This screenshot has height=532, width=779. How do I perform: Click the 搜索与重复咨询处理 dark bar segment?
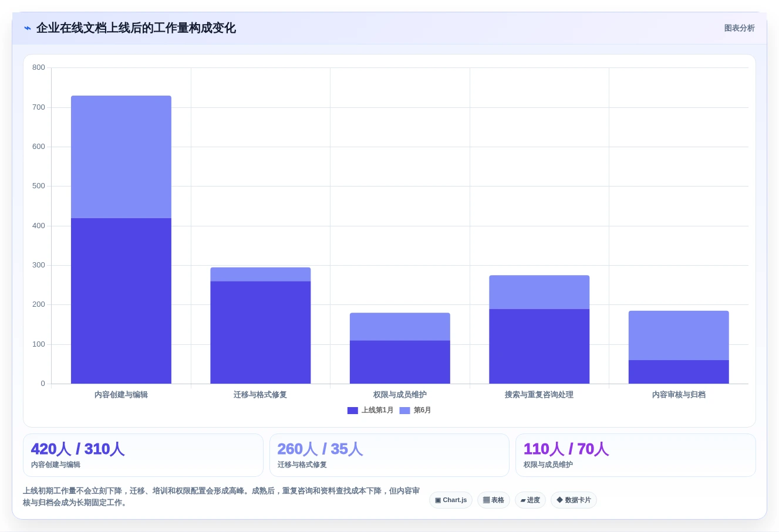[539, 346]
